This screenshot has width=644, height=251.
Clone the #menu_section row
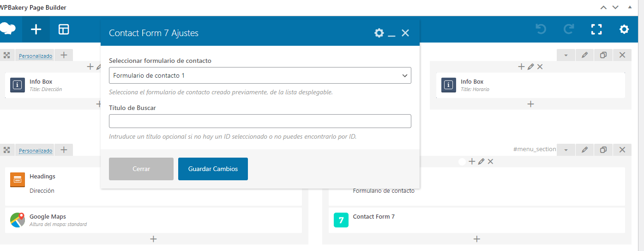coord(603,150)
